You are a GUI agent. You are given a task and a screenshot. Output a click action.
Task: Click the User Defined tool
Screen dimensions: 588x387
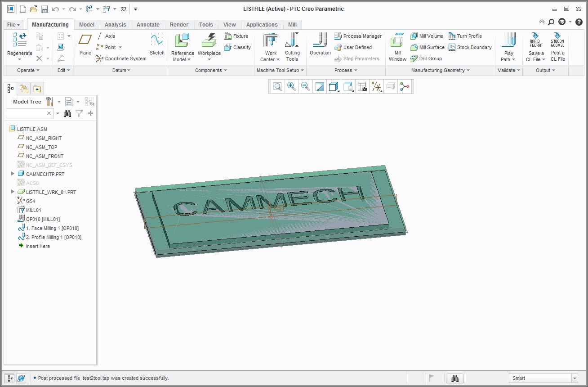pyautogui.click(x=353, y=47)
